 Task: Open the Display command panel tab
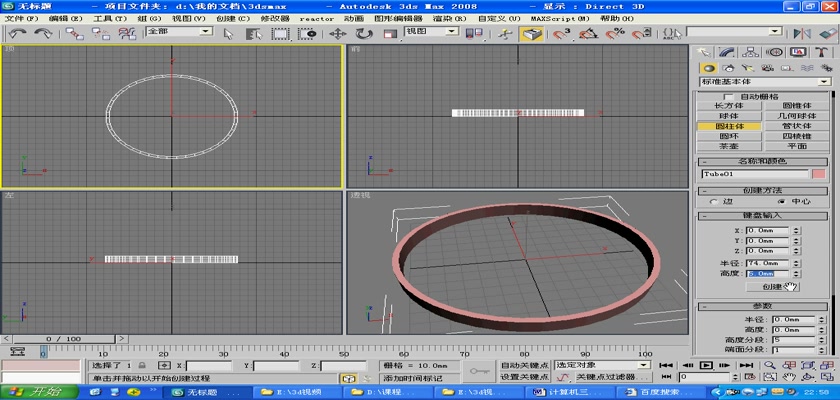[798, 52]
